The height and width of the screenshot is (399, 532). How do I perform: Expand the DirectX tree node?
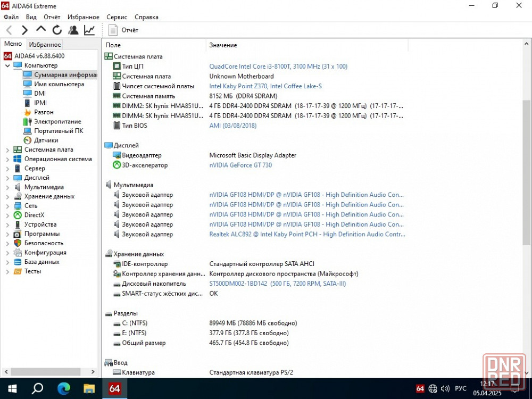(x=7, y=215)
